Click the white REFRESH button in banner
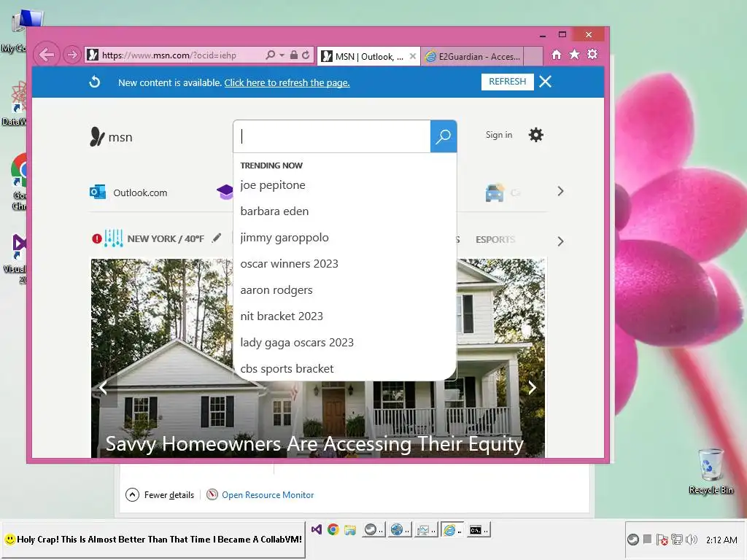 pos(508,82)
